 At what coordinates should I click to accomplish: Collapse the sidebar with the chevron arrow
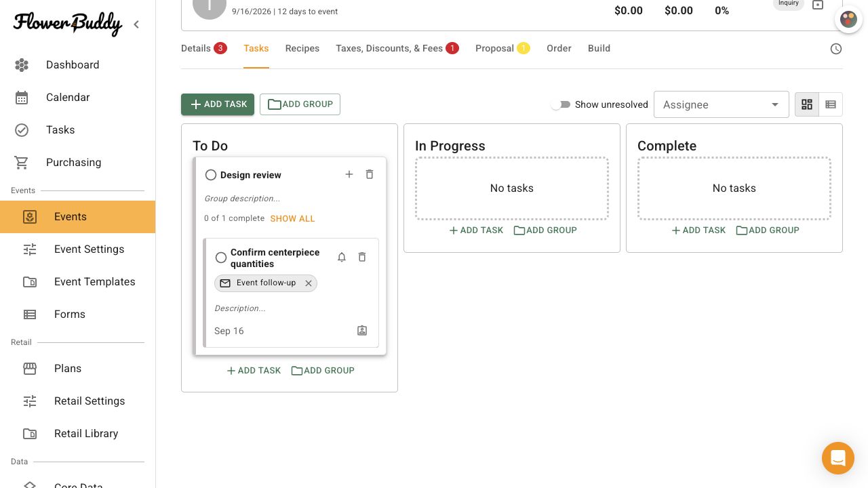[136, 24]
